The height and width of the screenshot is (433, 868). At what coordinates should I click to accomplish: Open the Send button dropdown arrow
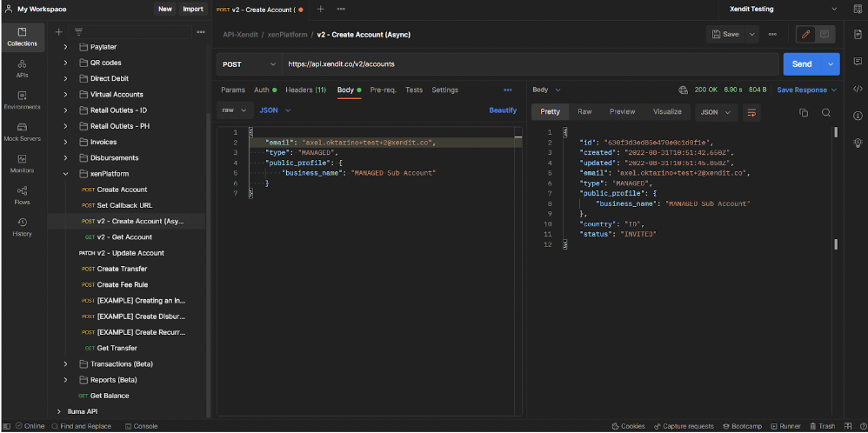coord(831,64)
